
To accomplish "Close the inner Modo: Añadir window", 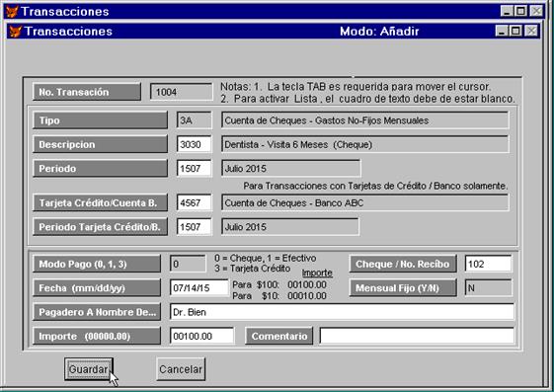I will point(531,31).
